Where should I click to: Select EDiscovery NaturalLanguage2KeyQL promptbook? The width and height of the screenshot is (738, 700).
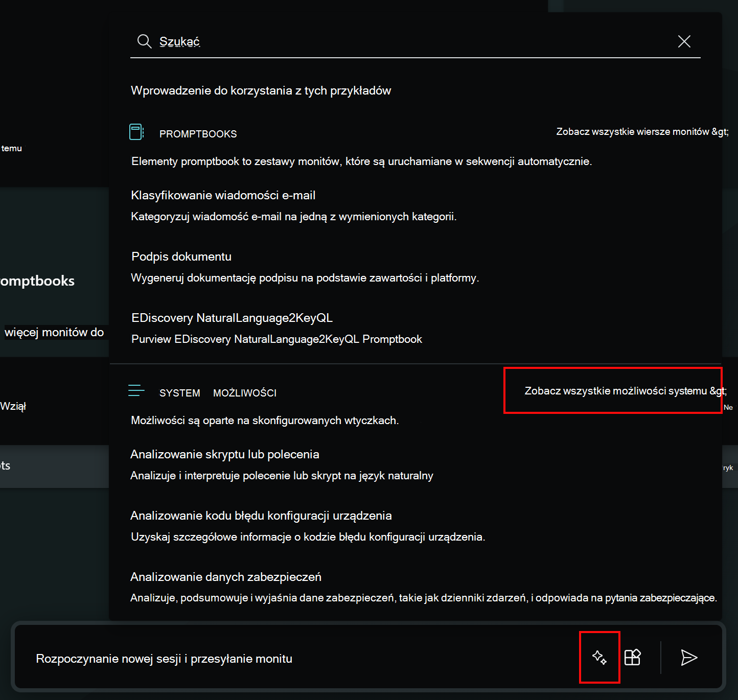[232, 318]
